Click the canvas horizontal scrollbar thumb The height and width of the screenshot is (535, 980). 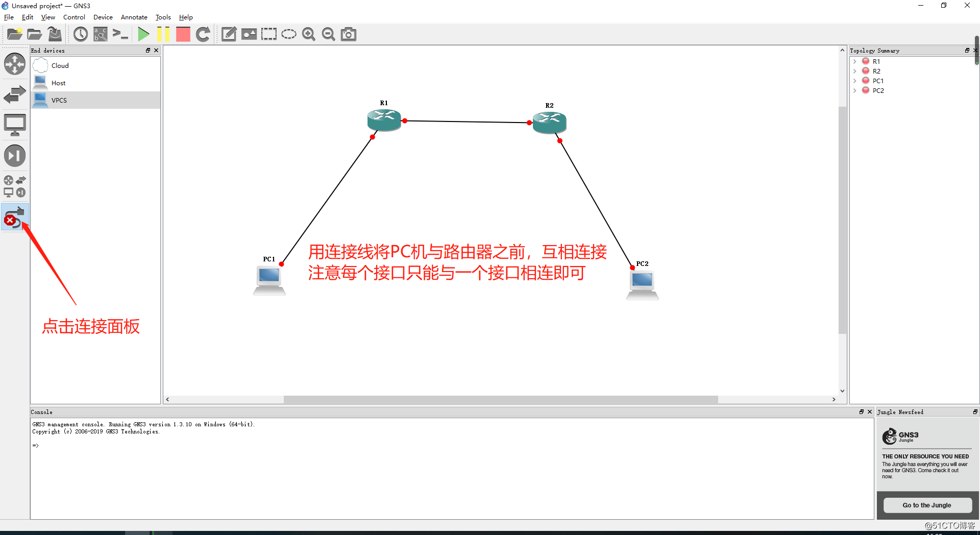tap(501, 399)
